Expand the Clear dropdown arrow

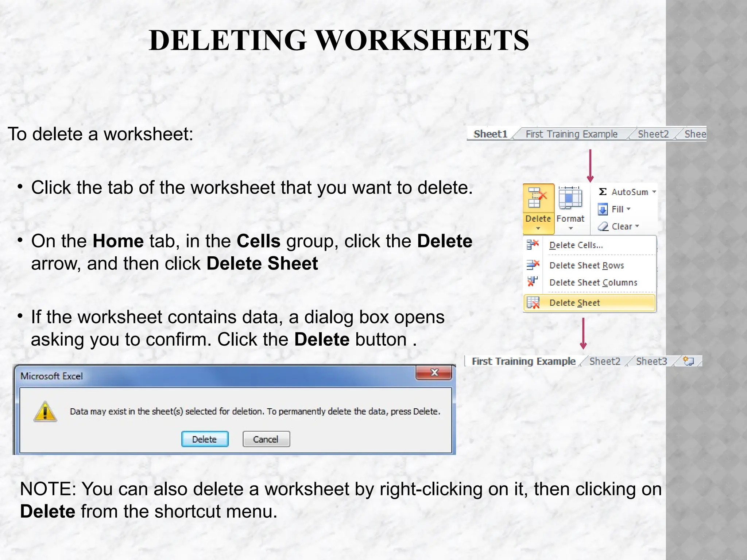click(637, 226)
